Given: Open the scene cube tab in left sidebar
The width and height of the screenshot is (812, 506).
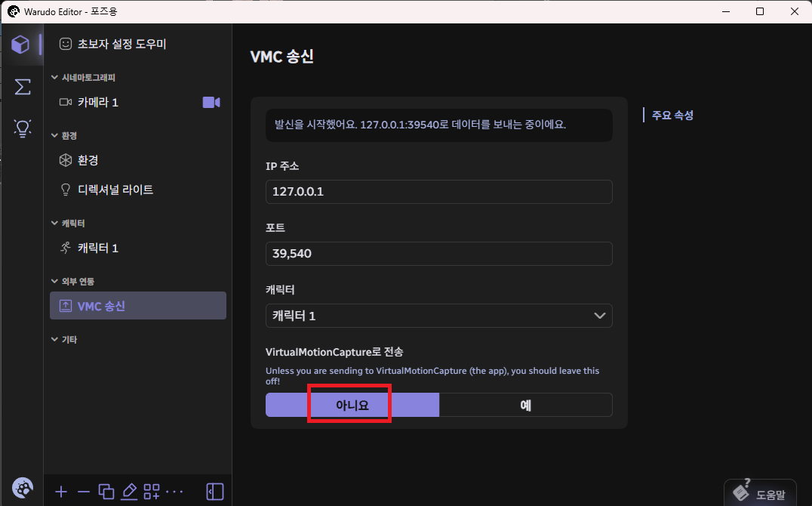Looking at the screenshot, I should coord(20,45).
